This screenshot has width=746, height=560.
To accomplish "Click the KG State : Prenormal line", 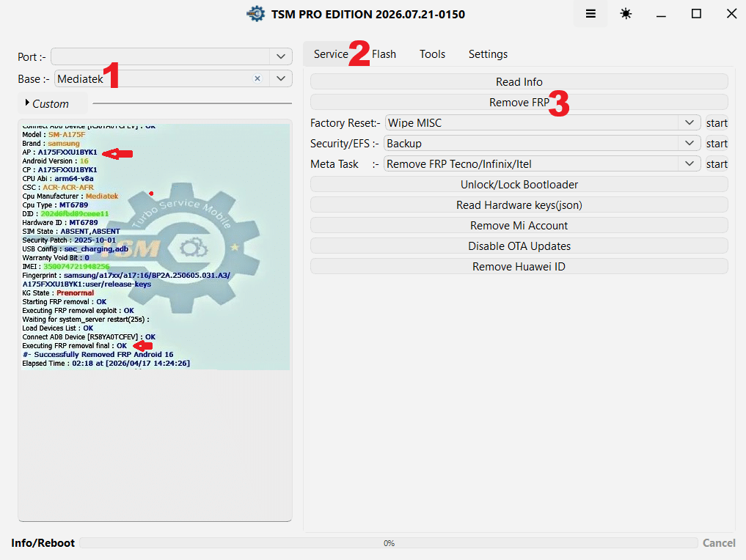I will click(58, 293).
